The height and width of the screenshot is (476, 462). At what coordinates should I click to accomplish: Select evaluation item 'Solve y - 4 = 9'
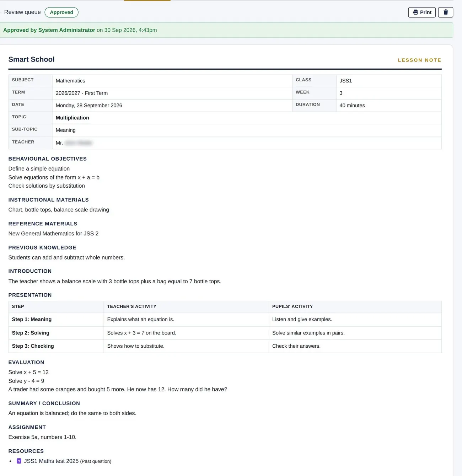click(x=26, y=381)
